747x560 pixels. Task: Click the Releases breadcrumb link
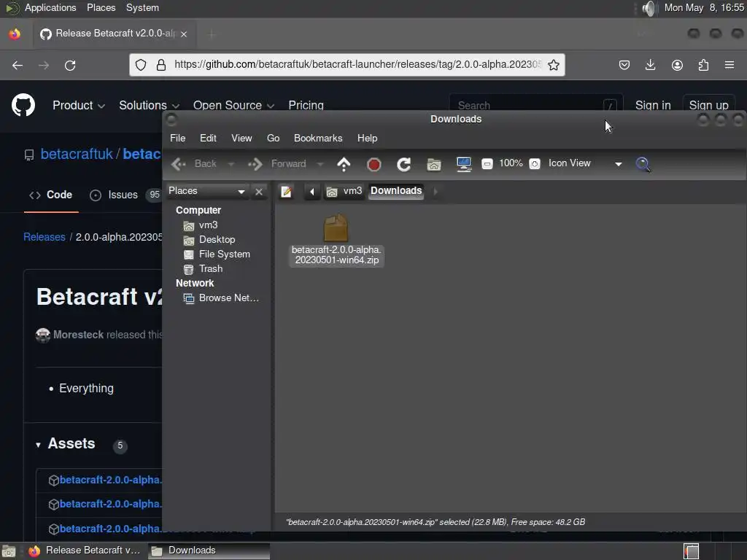click(x=44, y=237)
